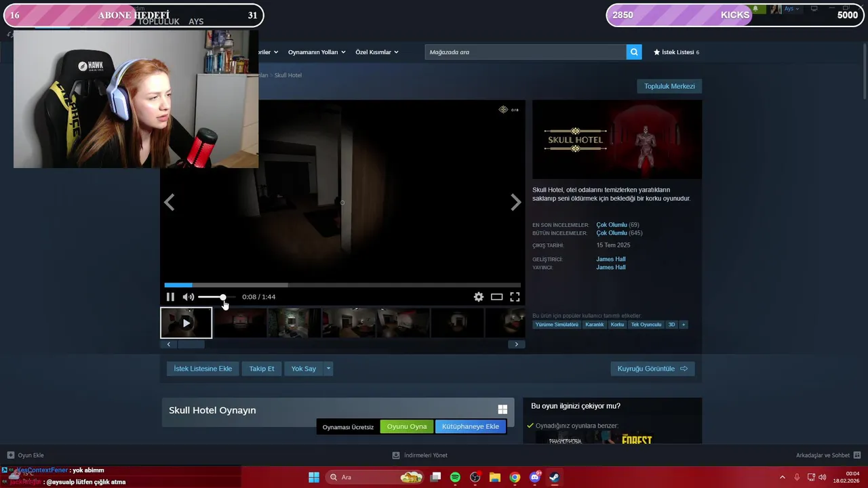Select the fifth screenshot thumbnail
Viewport: 868px width, 488px height.
coord(403,323)
